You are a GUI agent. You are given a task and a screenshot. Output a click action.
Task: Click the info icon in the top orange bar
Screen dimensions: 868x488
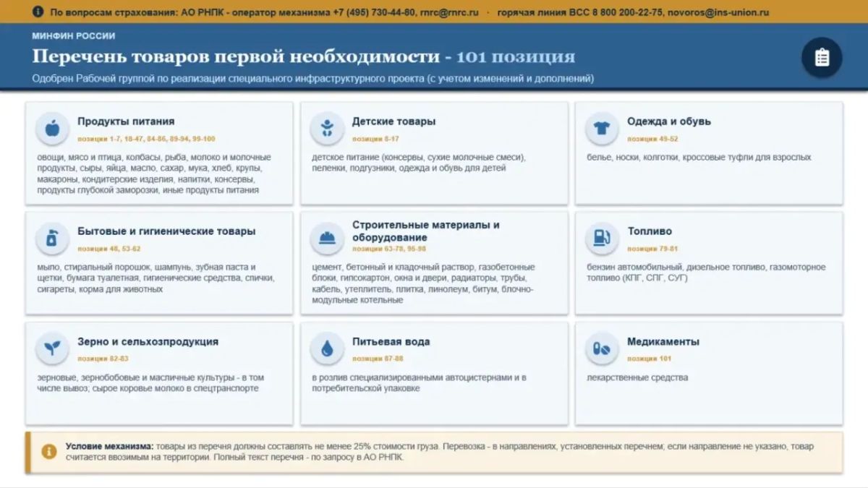(37, 12)
